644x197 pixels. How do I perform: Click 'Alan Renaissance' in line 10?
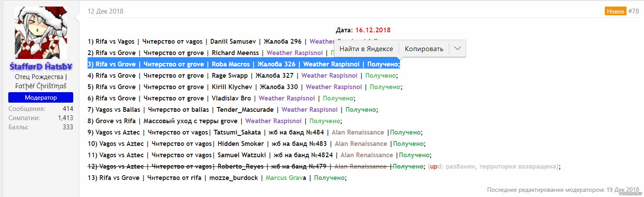[x=361, y=144]
